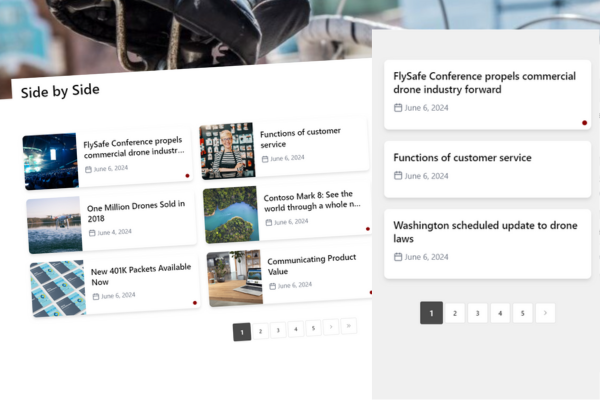Open the Communicating Product Value thumbnail
The height and width of the screenshot is (400, 600).
235,278
